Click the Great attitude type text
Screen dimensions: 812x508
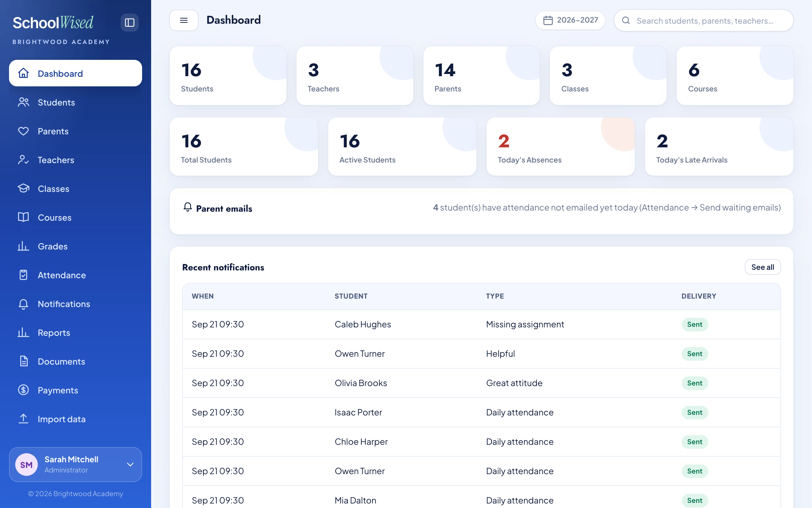514,383
